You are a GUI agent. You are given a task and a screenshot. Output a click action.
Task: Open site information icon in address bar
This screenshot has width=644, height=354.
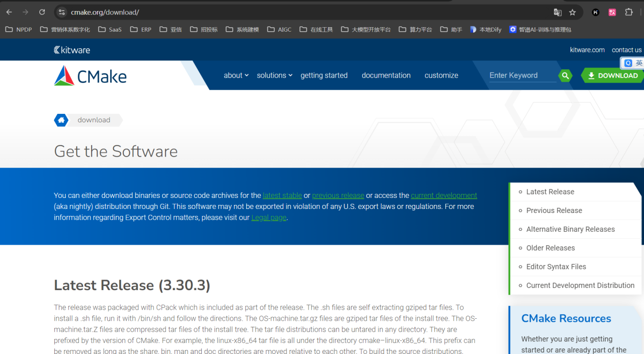click(61, 12)
